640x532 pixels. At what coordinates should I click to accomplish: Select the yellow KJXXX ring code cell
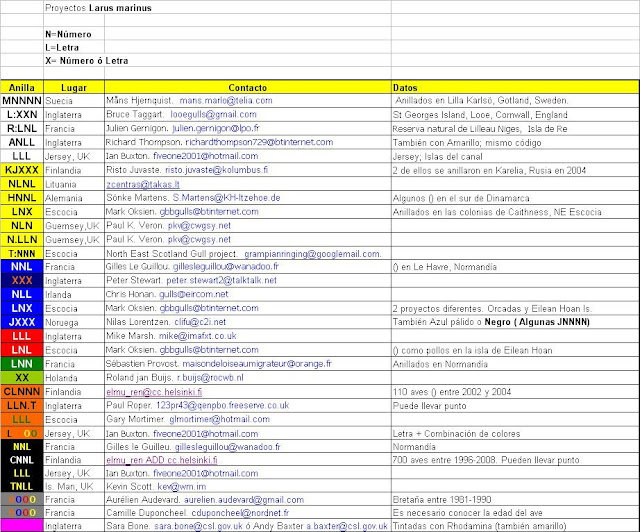coord(22,170)
